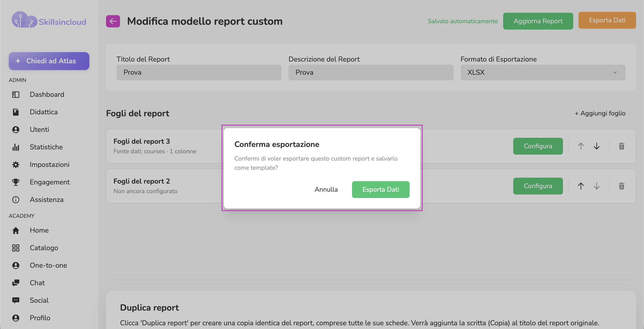
Task: Click the Impostazioni gear icon
Action: pos(16,164)
